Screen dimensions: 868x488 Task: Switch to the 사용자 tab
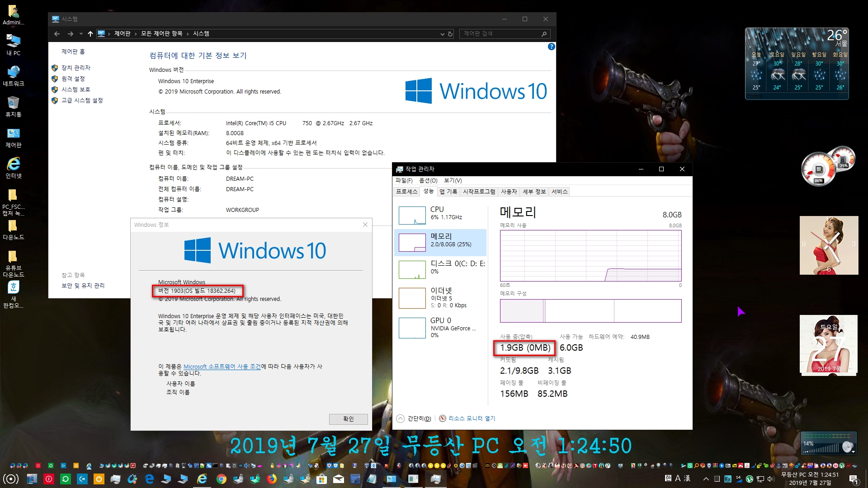(509, 192)
